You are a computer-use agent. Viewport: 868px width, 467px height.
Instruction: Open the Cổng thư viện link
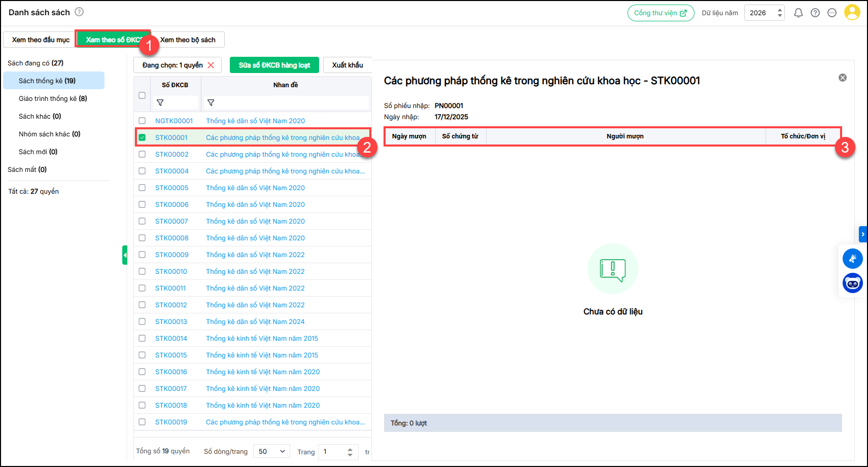(x=661, y=13)
